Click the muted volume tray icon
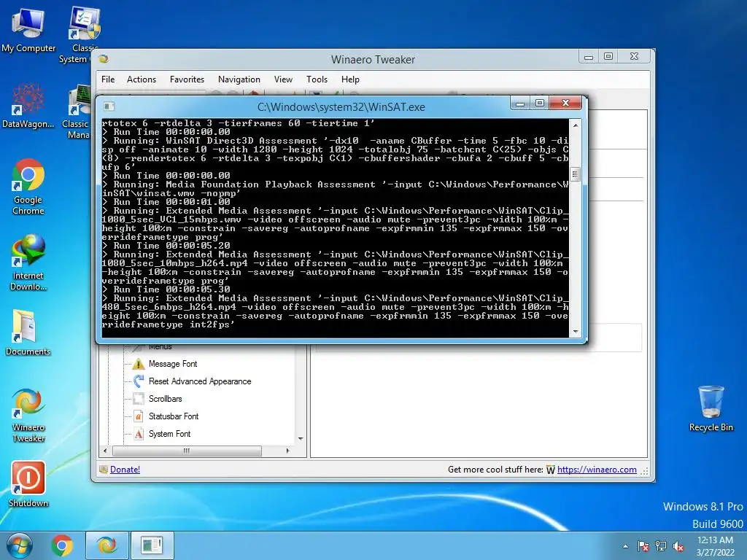Image resolution: width=747 pixels, height=560 pixels. click(678, 546)
